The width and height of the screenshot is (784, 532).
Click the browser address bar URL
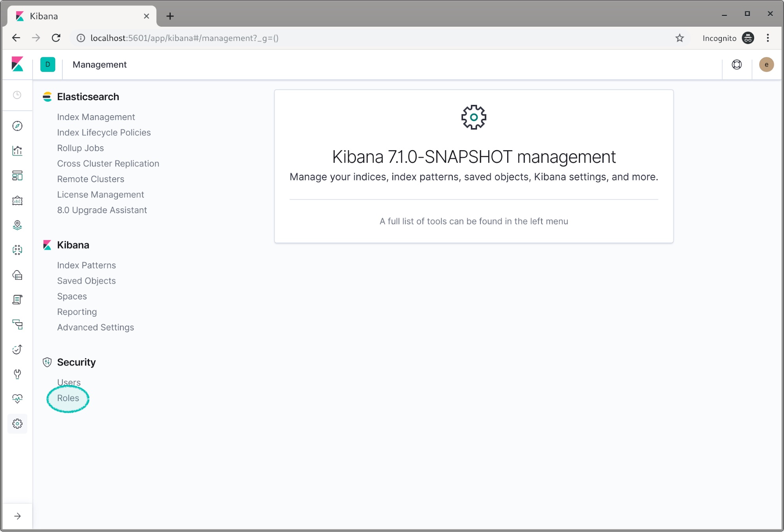(185, 38)
